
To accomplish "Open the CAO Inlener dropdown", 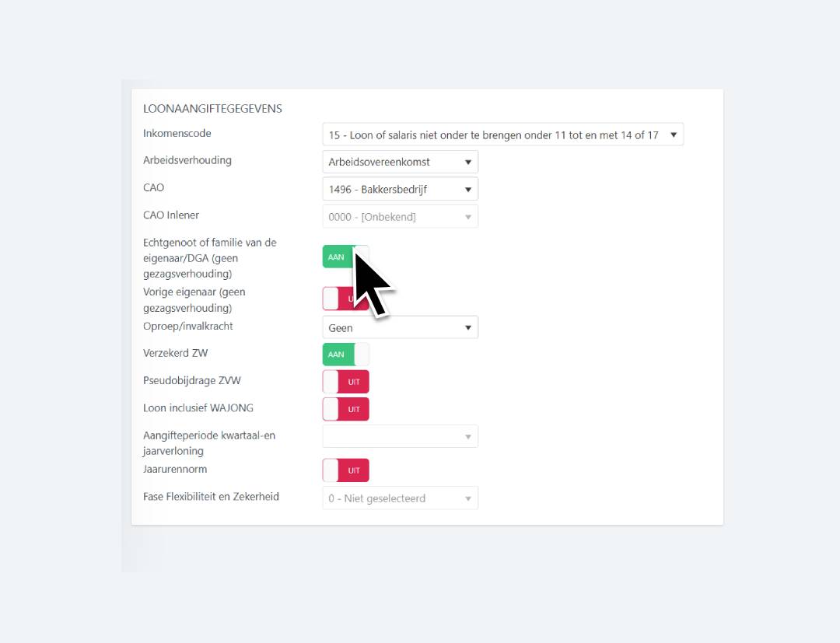I will click(x=400, y=217).
